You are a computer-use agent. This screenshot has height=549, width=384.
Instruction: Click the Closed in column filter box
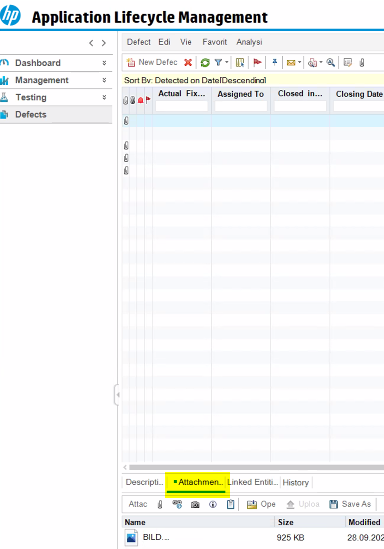coord(300,106)
